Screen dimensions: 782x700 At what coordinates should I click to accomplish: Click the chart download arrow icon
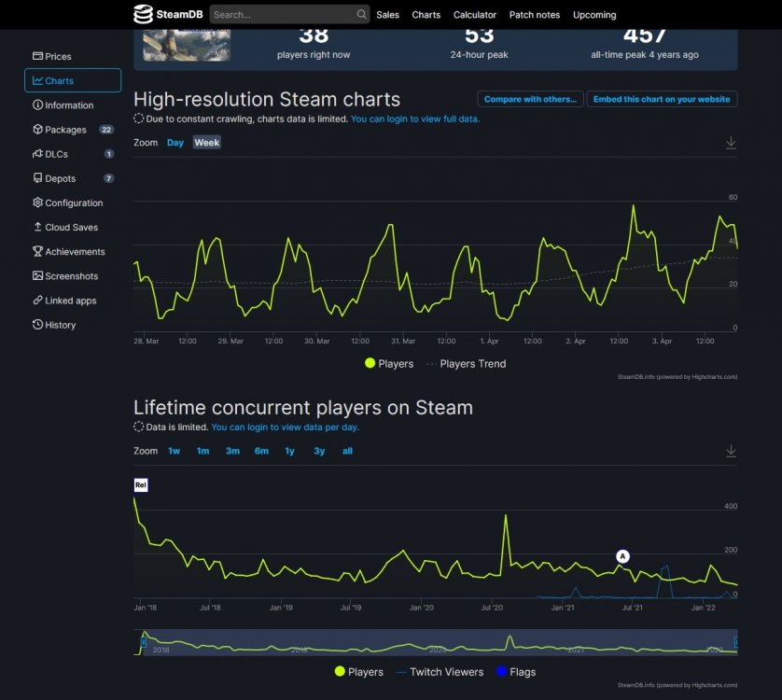(x=731, y=143)
